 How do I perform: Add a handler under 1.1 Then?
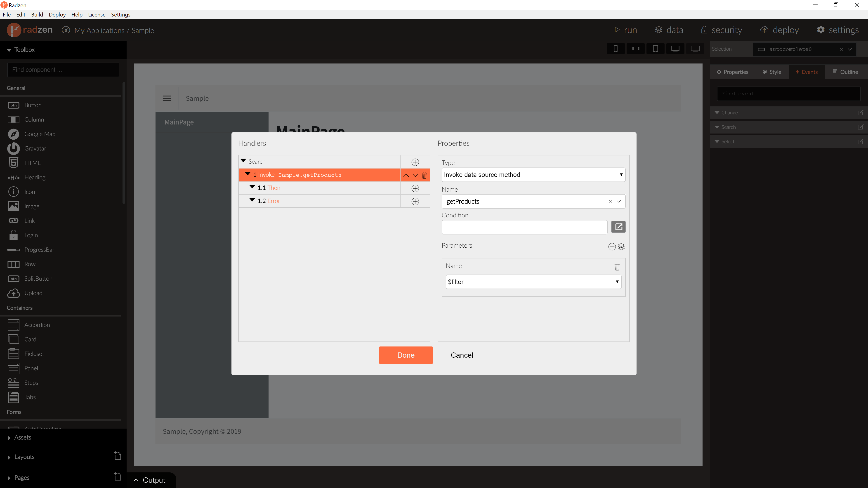pyautogui.click(x=415, y=188)
